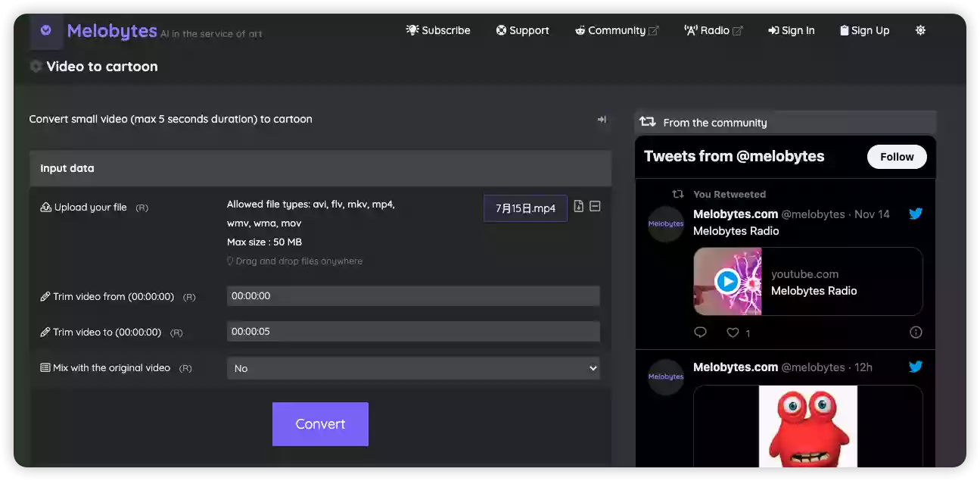980x481 pixels.
Task: Reply to the Melobytes Radio tweet
Action: click(x=700, y=333)
